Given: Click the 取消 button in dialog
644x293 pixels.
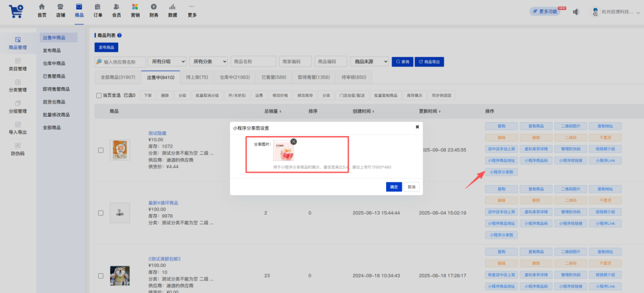Looking at the screenshot, I should pos(412,187).
